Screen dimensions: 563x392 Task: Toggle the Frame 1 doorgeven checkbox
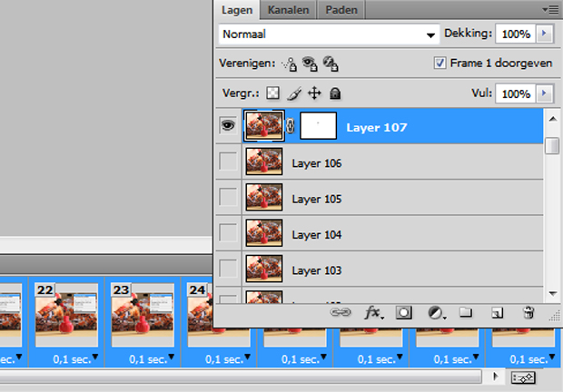[x=440, y=64]
